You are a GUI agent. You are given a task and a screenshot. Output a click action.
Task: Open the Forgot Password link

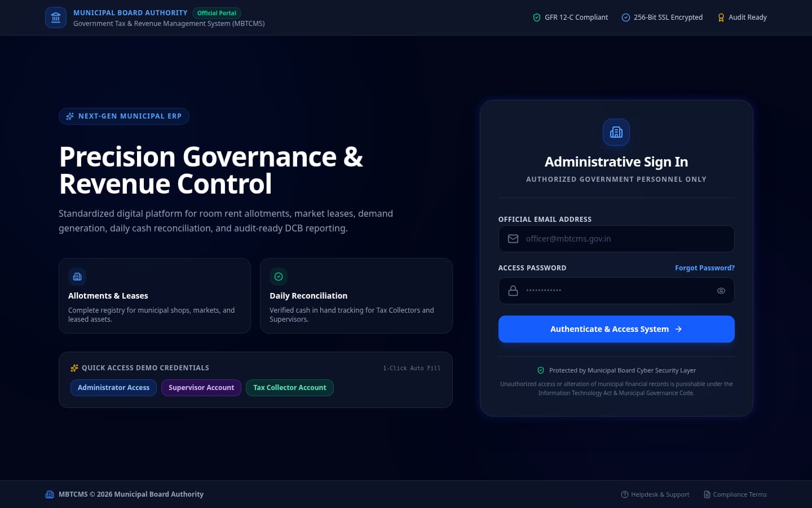pos(705,268)
